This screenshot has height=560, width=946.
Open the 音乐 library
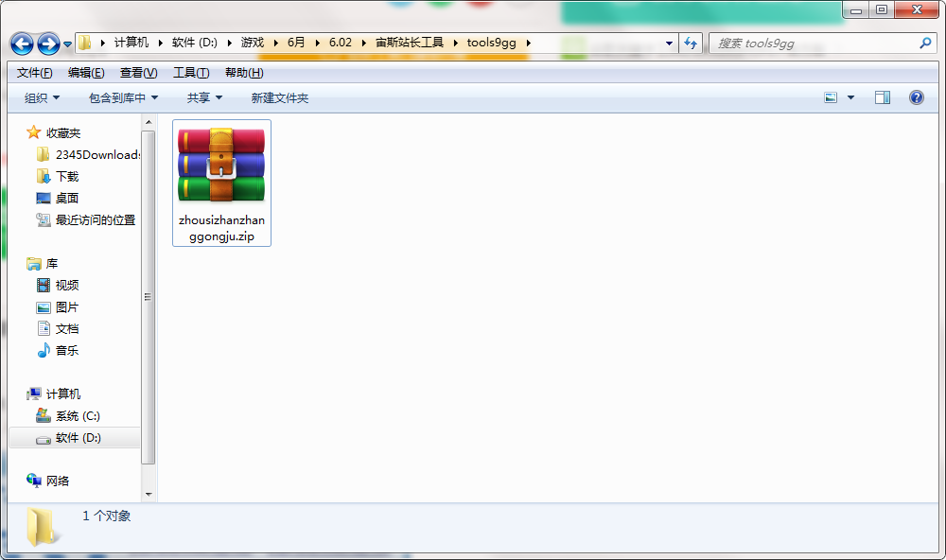click(67, 351)
